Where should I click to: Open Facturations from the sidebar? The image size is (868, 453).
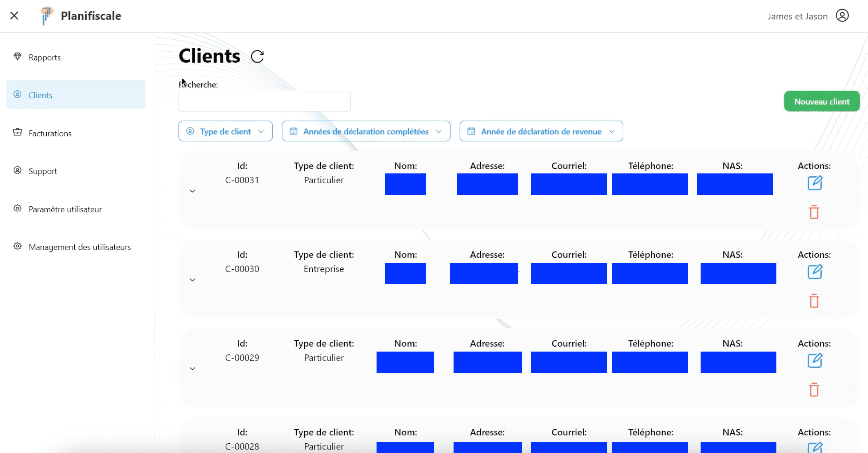click(50, 134)
